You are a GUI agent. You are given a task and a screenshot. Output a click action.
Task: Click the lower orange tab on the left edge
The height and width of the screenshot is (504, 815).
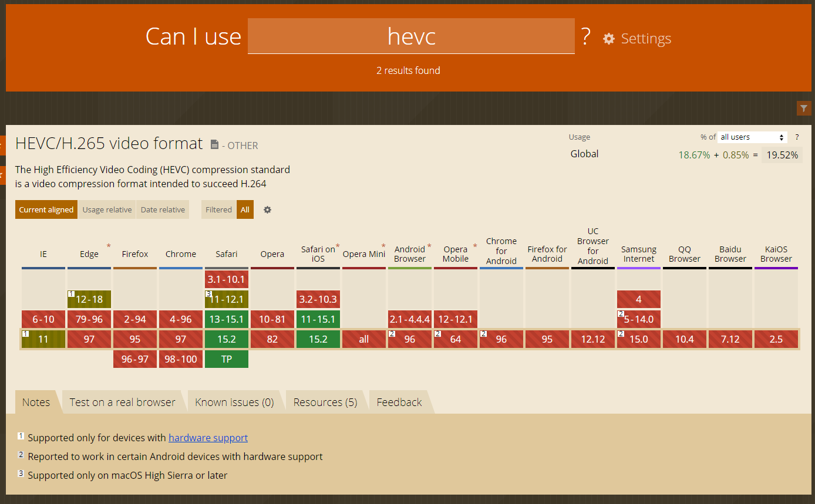pos(2,175)
